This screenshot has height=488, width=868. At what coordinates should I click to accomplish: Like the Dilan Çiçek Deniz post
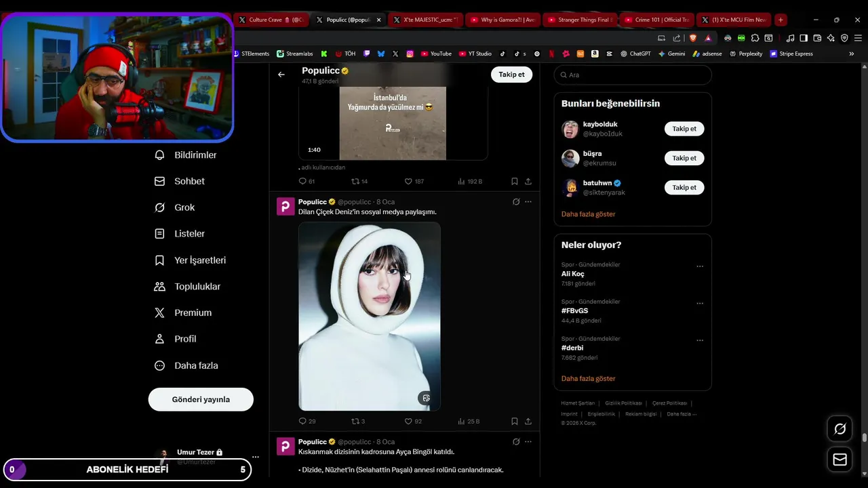[412, 422]
